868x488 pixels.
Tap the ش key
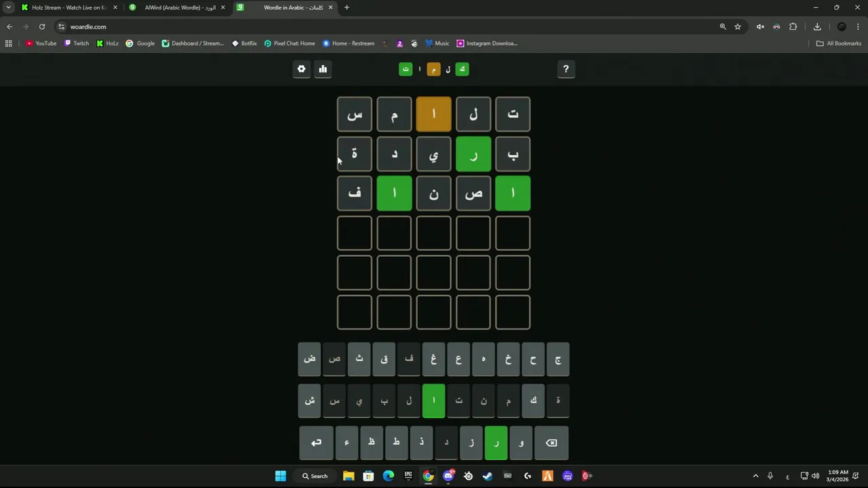(309, 401)
